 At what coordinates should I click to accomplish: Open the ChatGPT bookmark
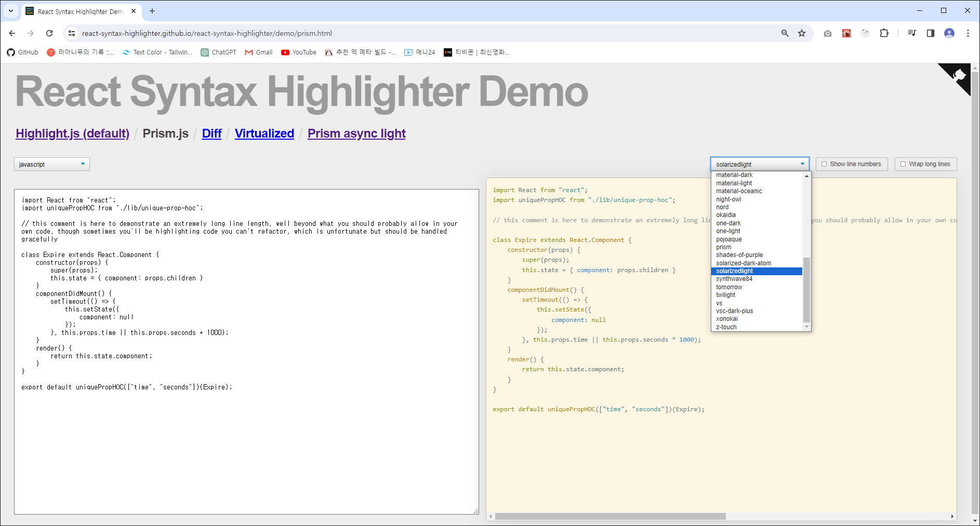[x=219, y=52]
